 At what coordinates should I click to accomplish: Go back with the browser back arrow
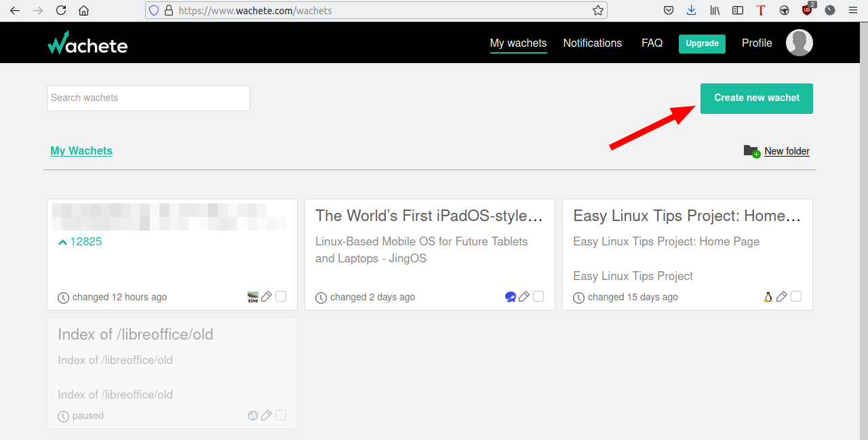point(15,10)
